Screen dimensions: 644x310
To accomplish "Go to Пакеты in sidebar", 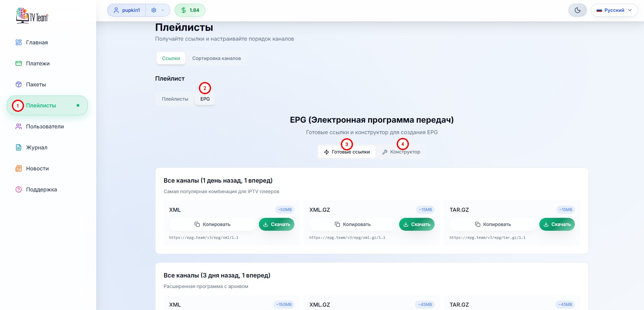I will pyautogui.click(x=36, y=85).
